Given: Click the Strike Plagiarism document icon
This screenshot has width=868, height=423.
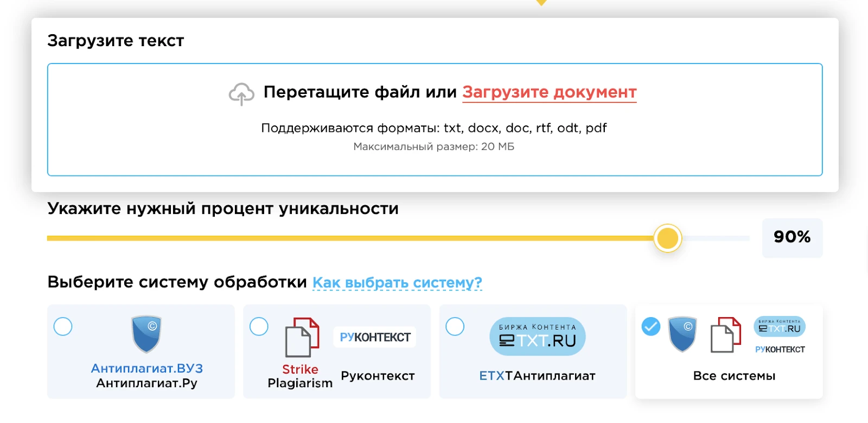Looking at the screenshot, I should pos(302,337).
